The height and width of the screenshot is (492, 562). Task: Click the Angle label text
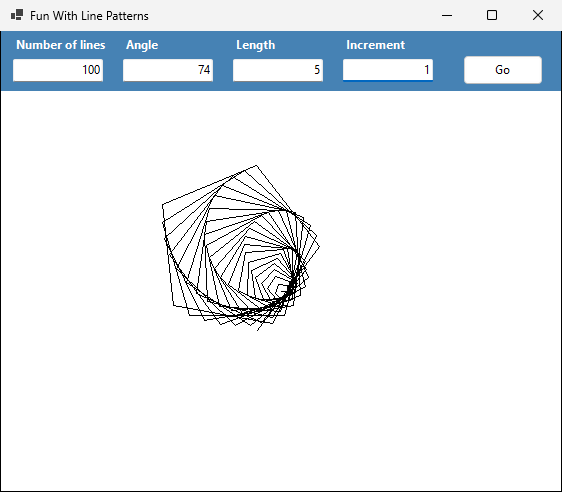coord(142,45)
